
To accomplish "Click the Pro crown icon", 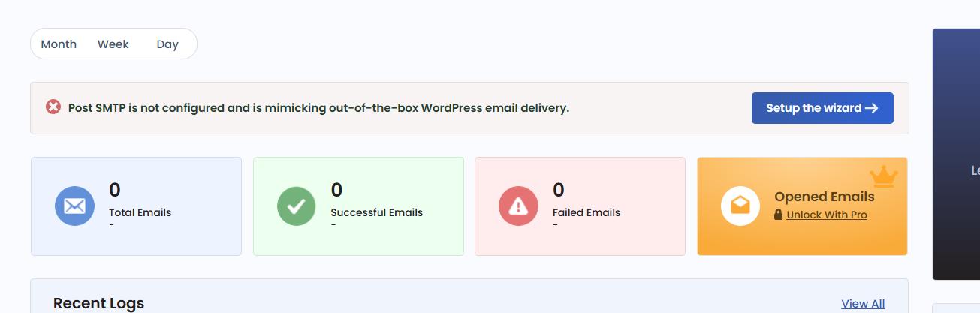I will pos(884,177).
